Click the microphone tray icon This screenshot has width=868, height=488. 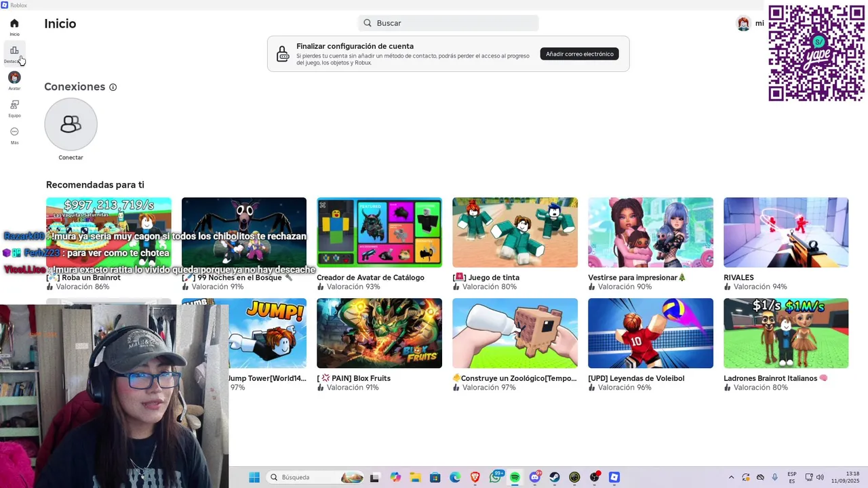pyautogui.click(x=775, y=477)
